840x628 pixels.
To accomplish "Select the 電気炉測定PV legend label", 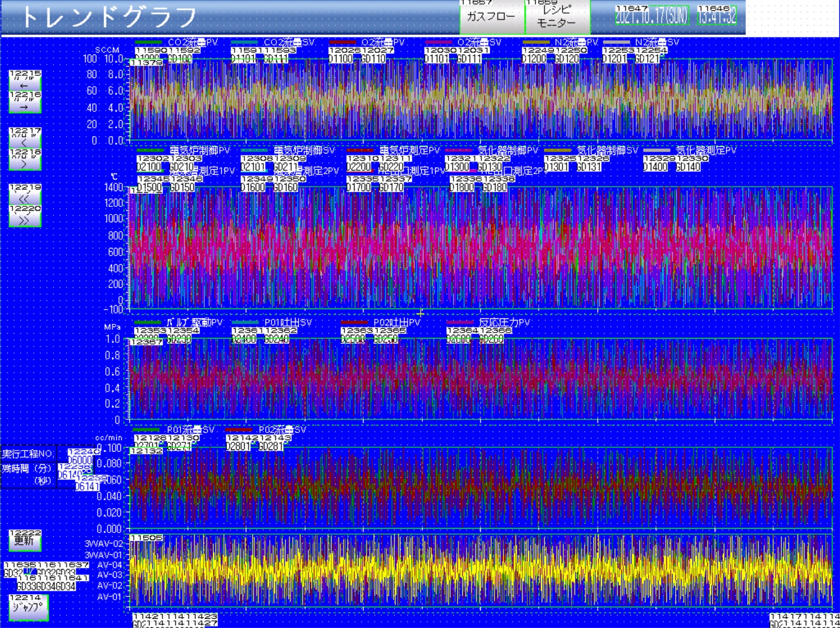I will pyautogui.click(x=410, y=150).
